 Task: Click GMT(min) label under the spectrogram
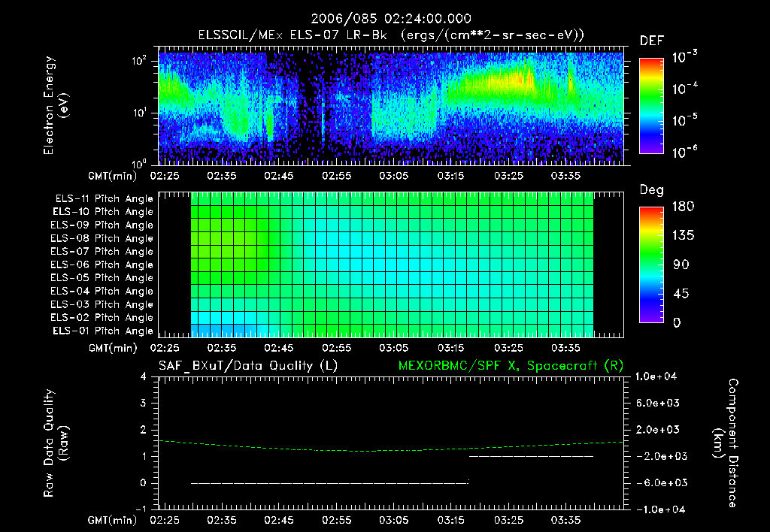113,176
